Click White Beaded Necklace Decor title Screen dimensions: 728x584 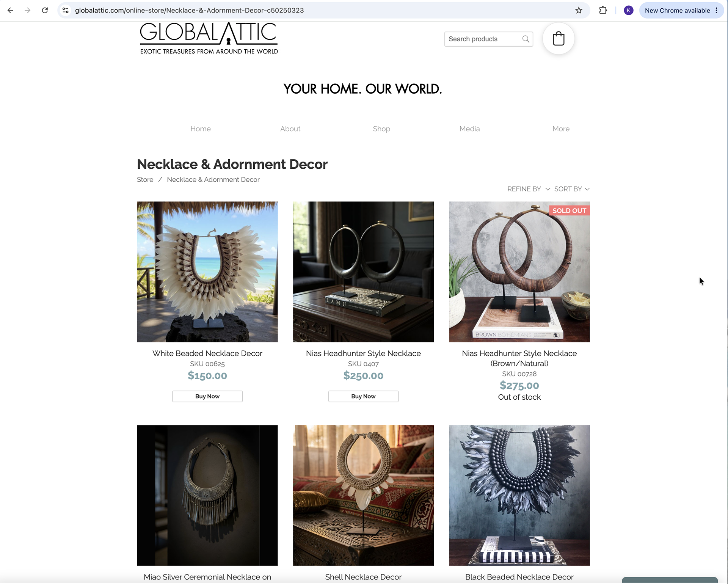pyautogui.click(x=207, y=353)
